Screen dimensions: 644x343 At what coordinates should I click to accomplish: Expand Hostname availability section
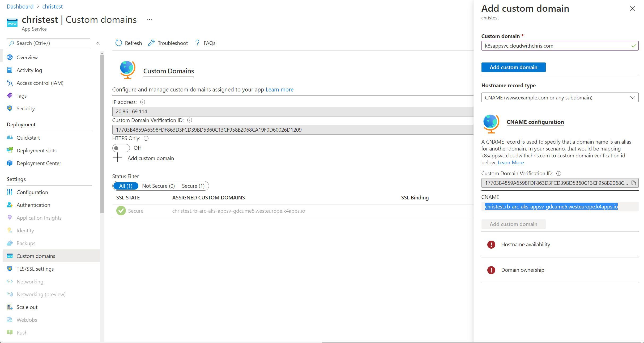560,244
